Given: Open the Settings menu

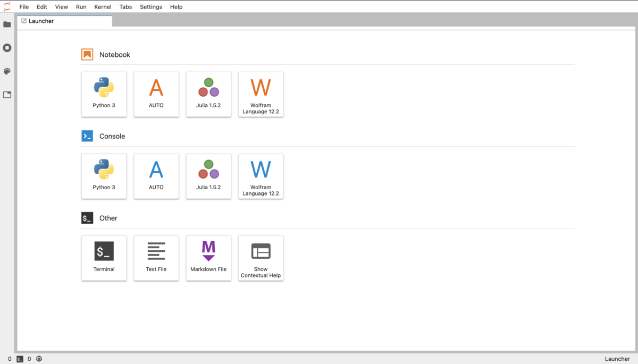Looking at the screenshot, I should (151, 7).
